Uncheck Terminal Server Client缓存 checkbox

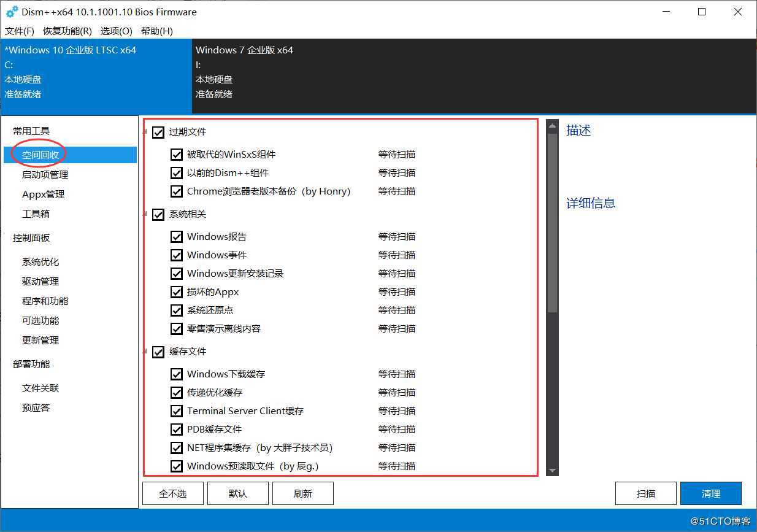point(177,411)
